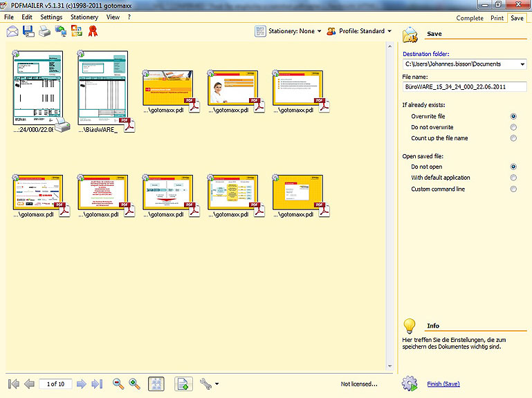Screen dimensions: 532x398
Task: Click the add document page icon
Action: click(183, 383)
